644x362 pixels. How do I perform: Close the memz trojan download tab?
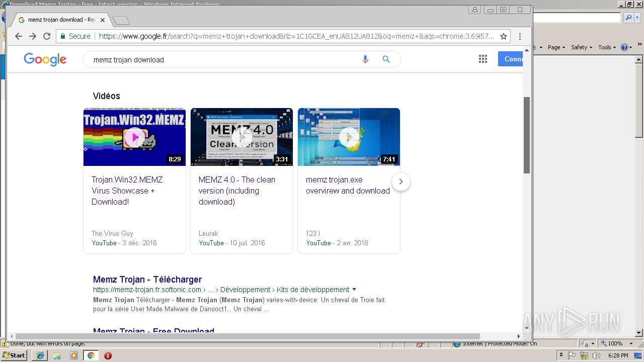(103, 20)
